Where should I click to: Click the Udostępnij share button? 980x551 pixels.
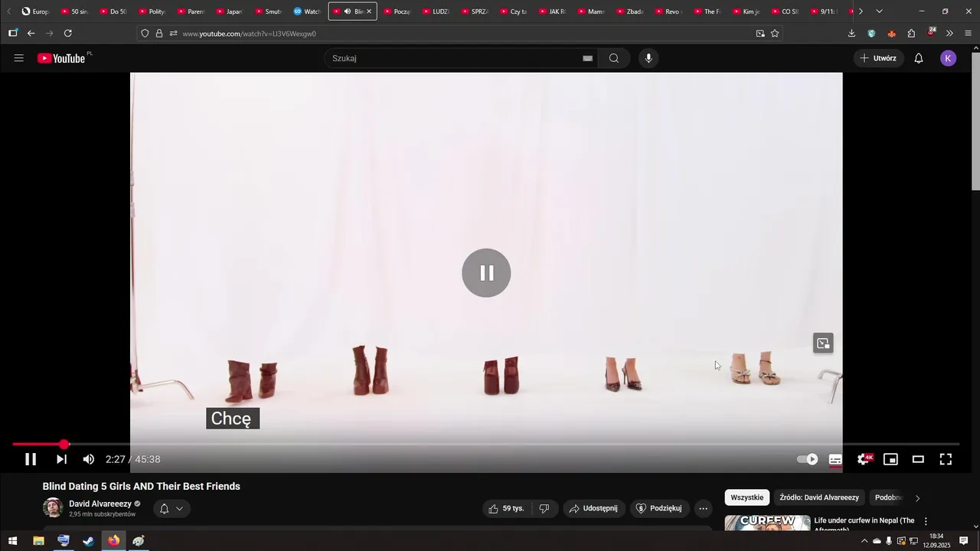click(x=593, y=508)
